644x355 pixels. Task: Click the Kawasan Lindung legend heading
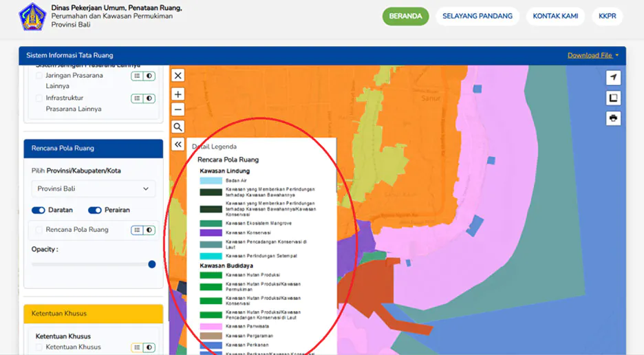click(x=225, y=171)
